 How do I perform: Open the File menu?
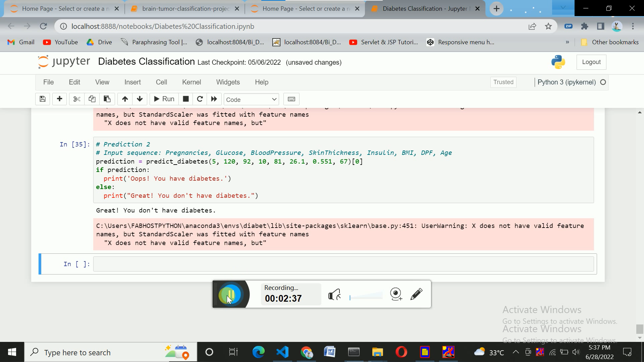48,82
